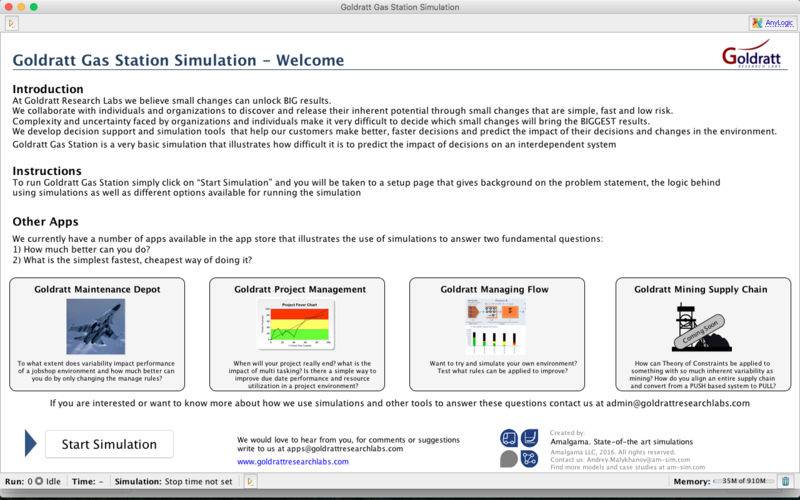Image resolution: width=800 pixels, height=500 pixels.
Task: Click the green macOS zoom window button
Action: pyautogui.click(x=34, y=7)
